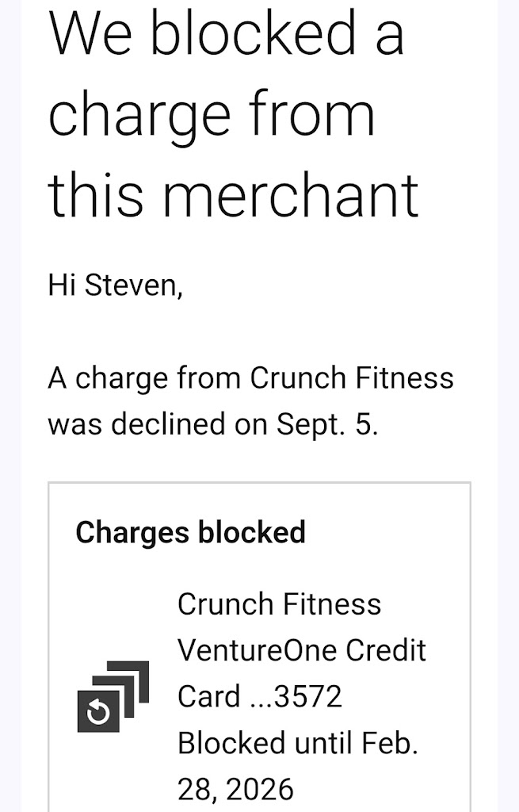The height and width of the screenshot is (812, 519).
Task: Click the card ending digits "...3572"
Action: (x=296, y=696)
